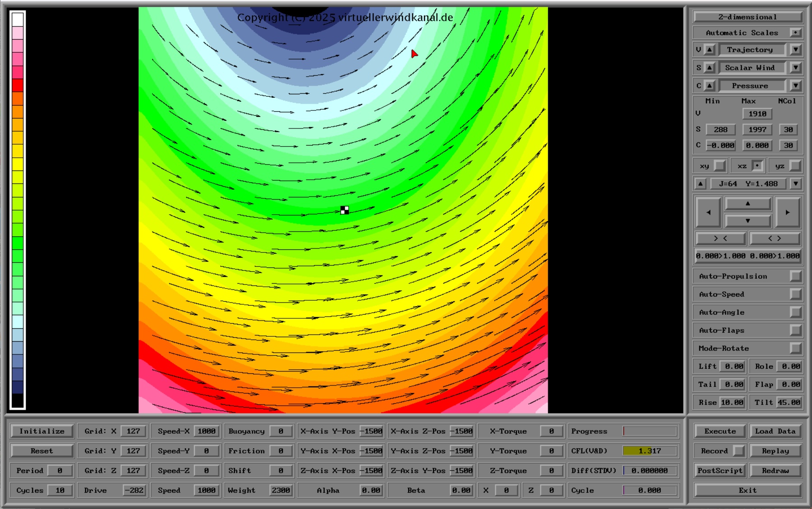
Task: Open the Pressure dropdown arrow
Action: [x=796, y=86]
